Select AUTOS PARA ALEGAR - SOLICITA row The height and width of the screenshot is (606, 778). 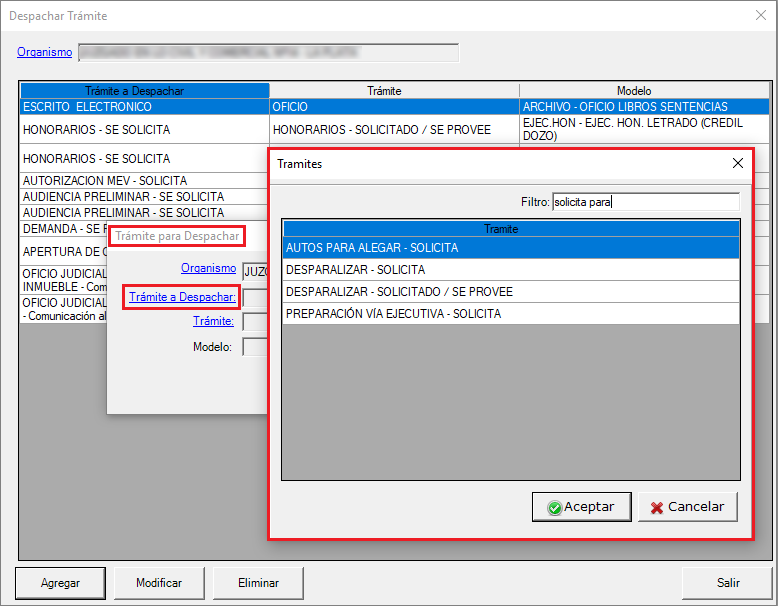click(510, 247)
